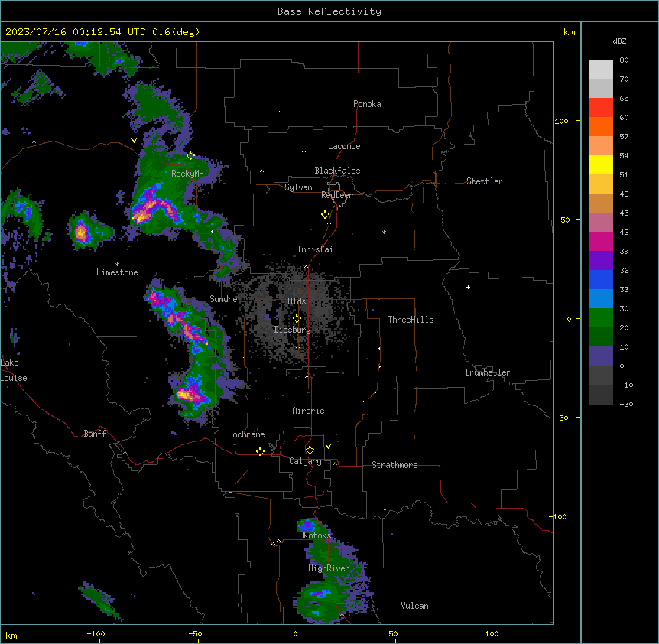Click the Okotoks label
Viewport: 659px width, 644px height.
coord(315,535)
